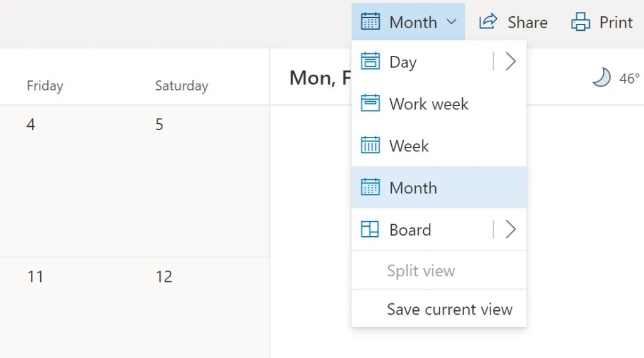Click the Work week calendar icon

tap(370, 104)
